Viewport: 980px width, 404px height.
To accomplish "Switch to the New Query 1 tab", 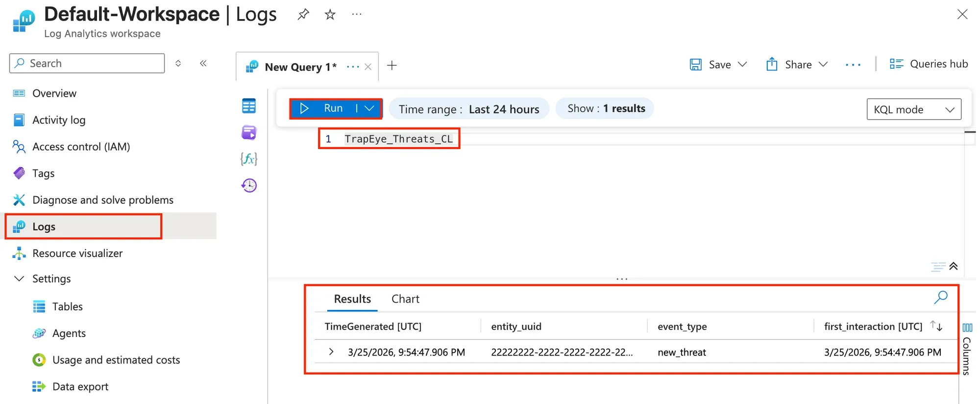I will (300, 67).
